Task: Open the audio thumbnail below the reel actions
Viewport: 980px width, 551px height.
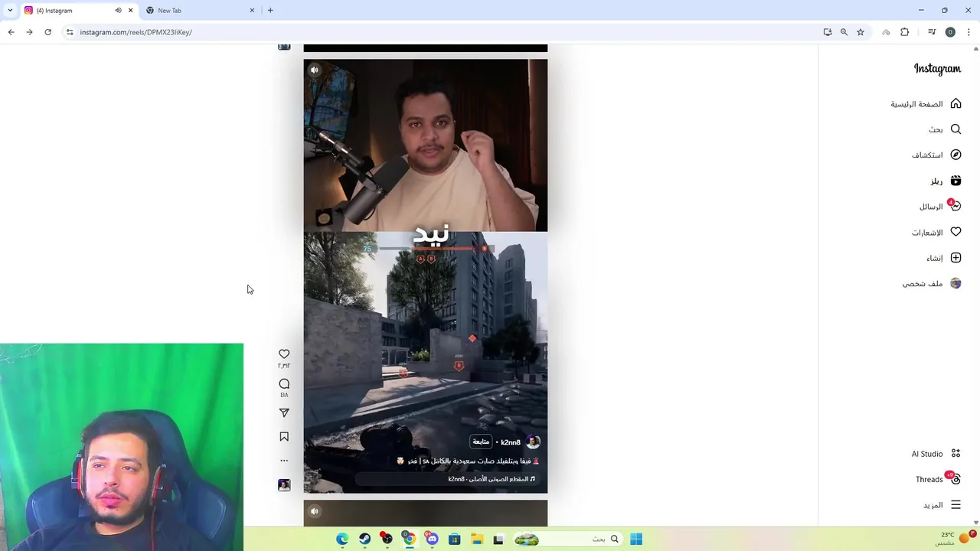Action: tap(284, 485)
